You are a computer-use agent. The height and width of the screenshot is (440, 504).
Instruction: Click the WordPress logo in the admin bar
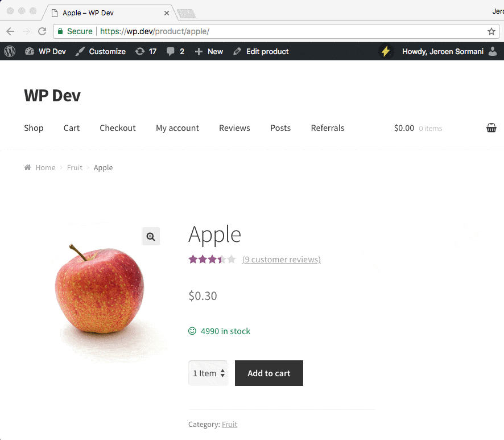(x=9, y=51)
